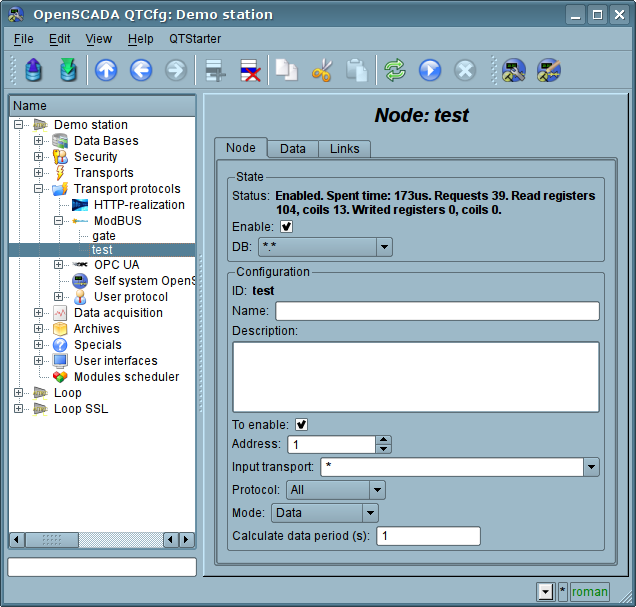
Task: Click the blue Start/Run toolbar icon
Action: [430, 70]
